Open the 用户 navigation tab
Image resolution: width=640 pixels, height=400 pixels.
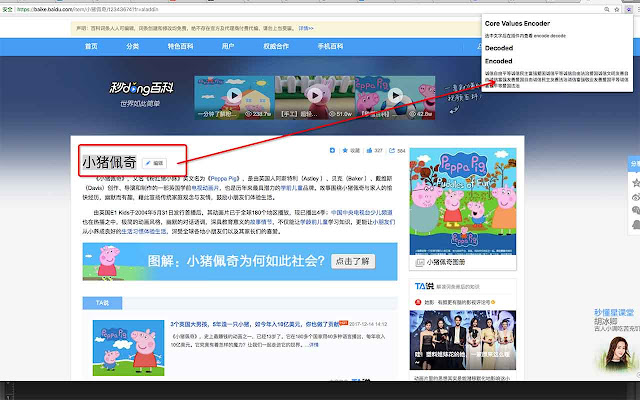228,47
